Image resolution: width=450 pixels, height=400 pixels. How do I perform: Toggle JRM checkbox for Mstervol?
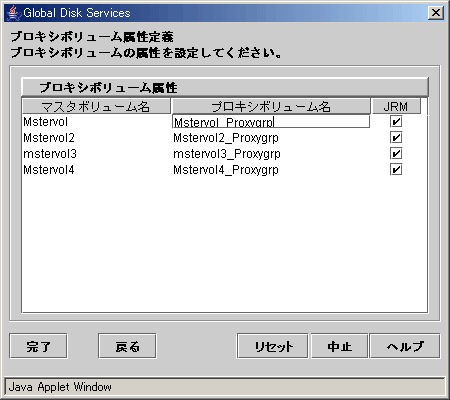[x=396, y=122]
